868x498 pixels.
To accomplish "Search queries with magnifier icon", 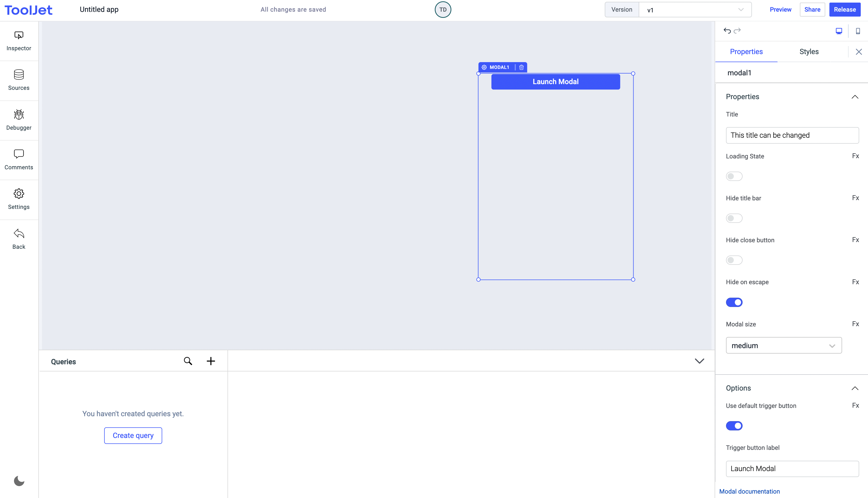I will 188,361.
